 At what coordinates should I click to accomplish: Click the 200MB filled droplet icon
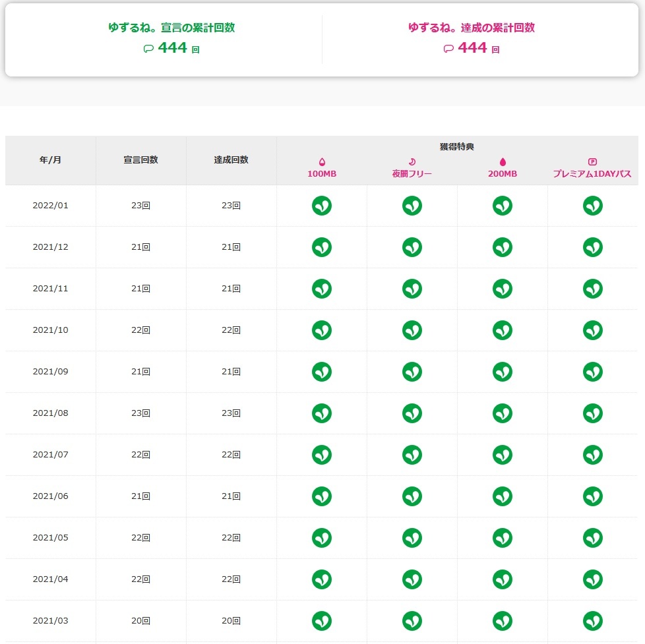pyautogui.click(x=503, y=161)
